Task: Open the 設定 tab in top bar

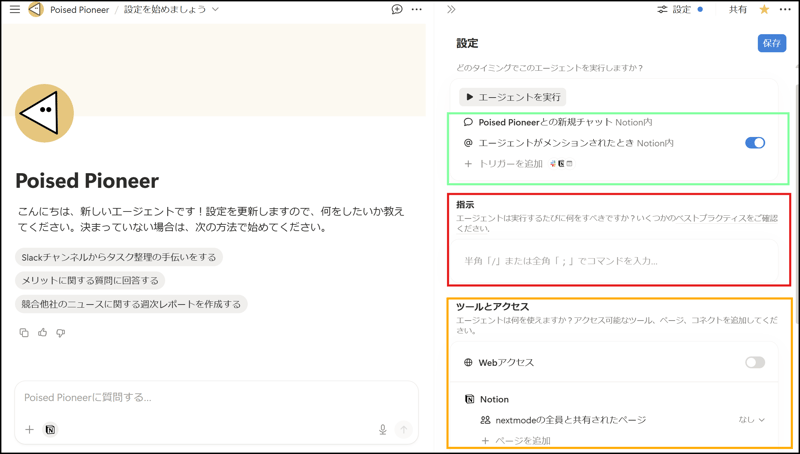Action: (681, 9)
